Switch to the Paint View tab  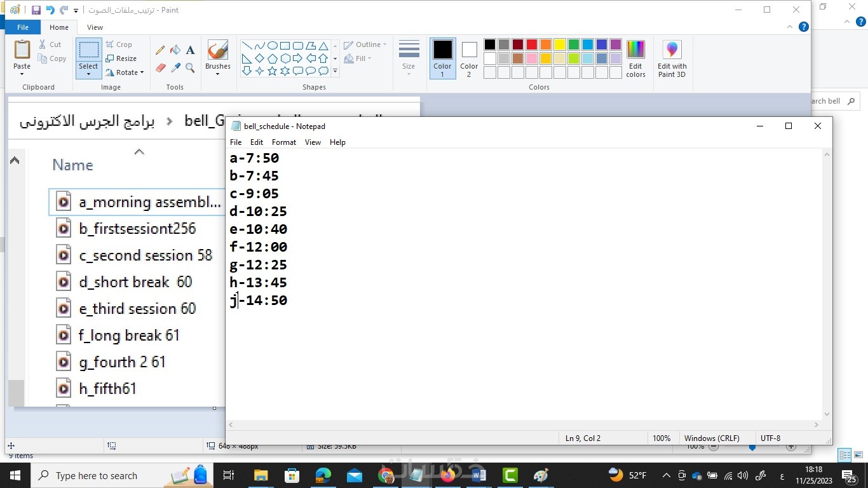(95, 27)
